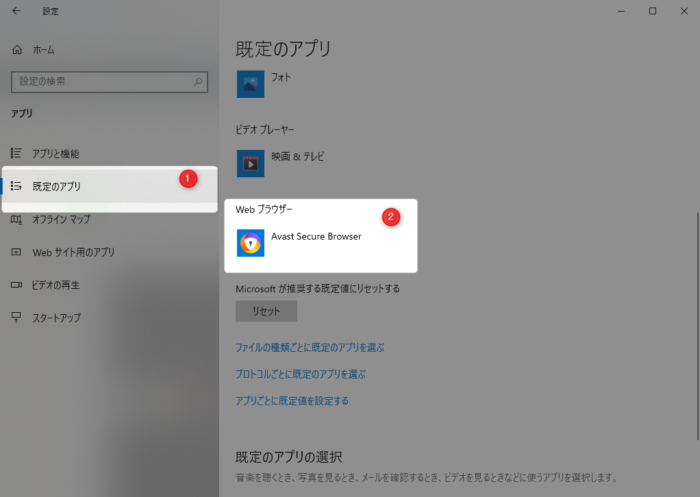Image resolution: width=700 pixels, height=497 pixels.
Task: Click the オフライン マップ icon
Action: point(16,219)
